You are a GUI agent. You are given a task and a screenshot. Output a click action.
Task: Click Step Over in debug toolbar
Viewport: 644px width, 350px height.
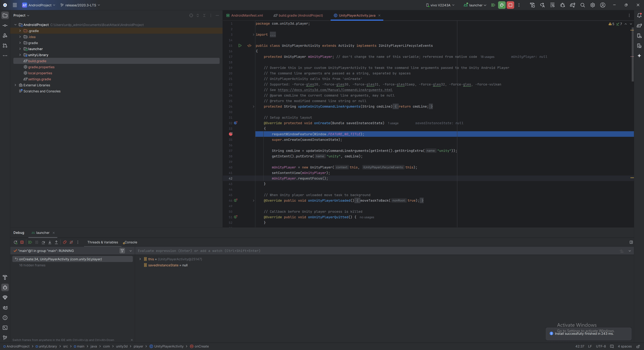43,242
